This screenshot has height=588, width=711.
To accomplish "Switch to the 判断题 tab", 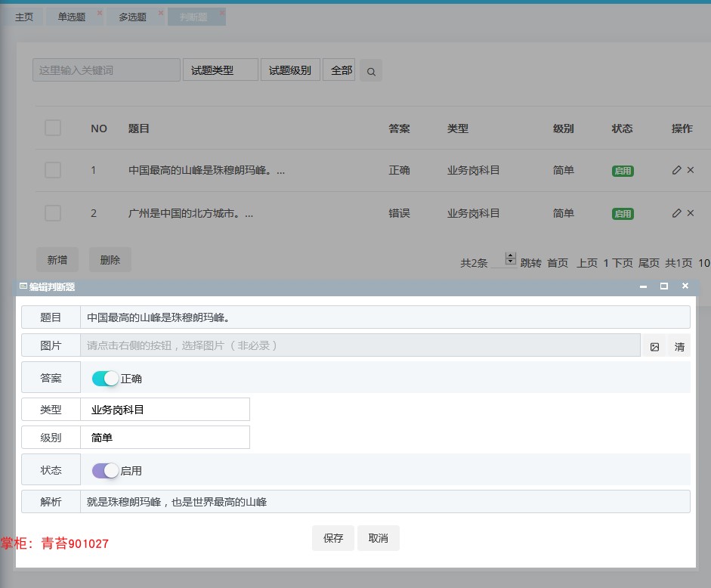I will [x=195, y=15].
